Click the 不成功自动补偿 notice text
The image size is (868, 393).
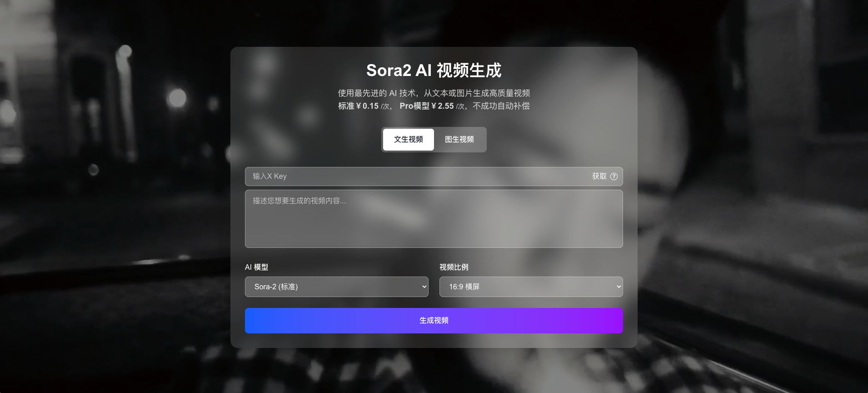pyautogui.click(x=501, y=106)
